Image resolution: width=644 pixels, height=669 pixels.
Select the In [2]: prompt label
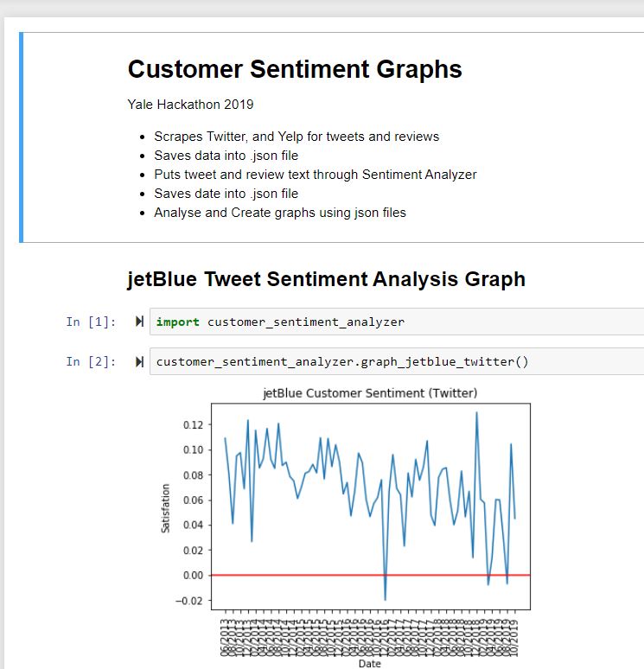[91, 362]
